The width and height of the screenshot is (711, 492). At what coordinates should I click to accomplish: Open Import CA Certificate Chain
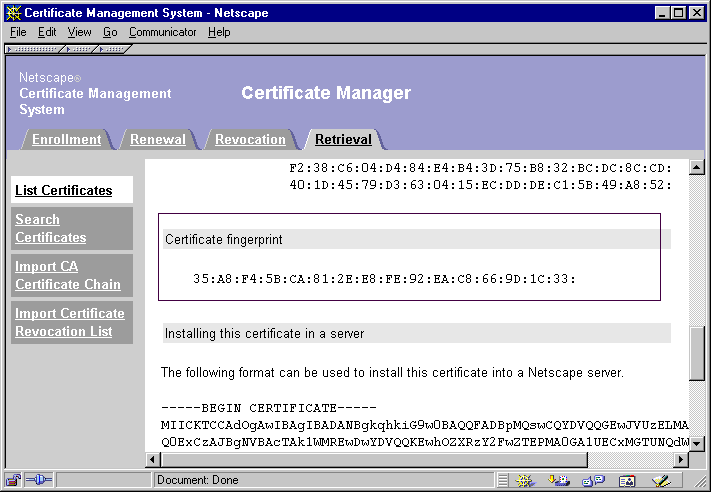(68, 275)
